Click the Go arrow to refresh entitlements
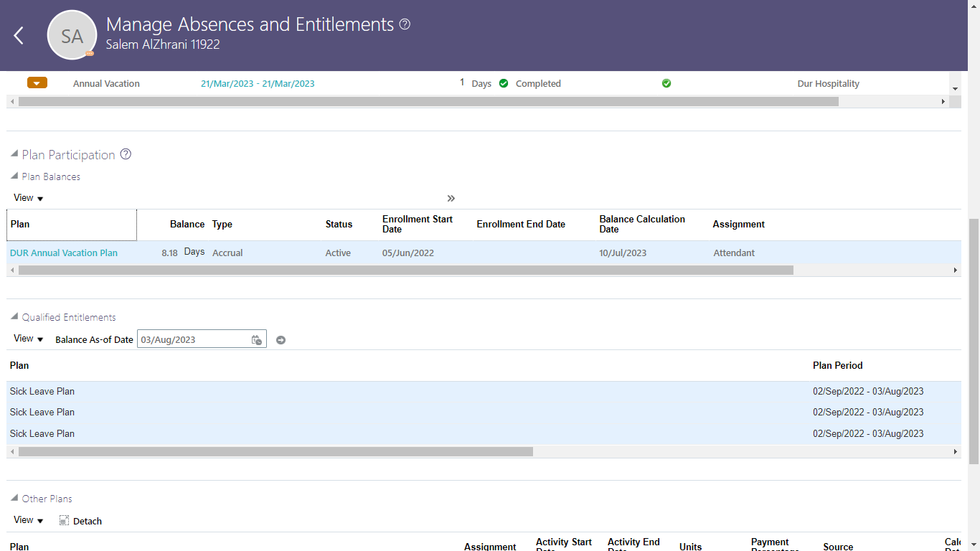This screenshot has height=551, width=980. click(x=281, y=339)
